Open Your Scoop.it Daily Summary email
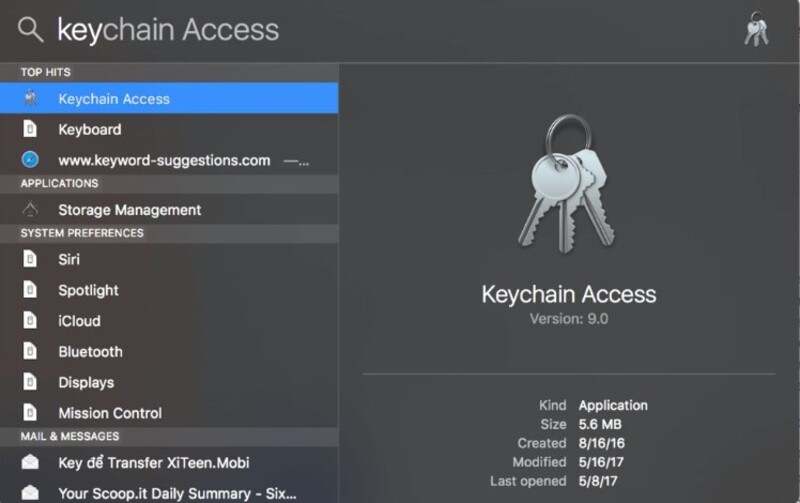Image resolution: width=800 pixels, height=503 pixels. 169,493
